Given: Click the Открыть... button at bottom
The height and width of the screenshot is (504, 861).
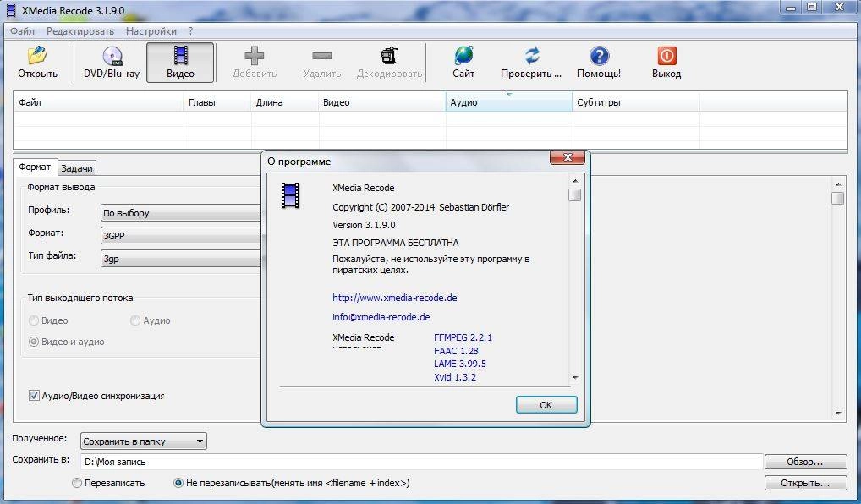Looking at the screenshot, I should pyautogui.click(x=805, y=483).
